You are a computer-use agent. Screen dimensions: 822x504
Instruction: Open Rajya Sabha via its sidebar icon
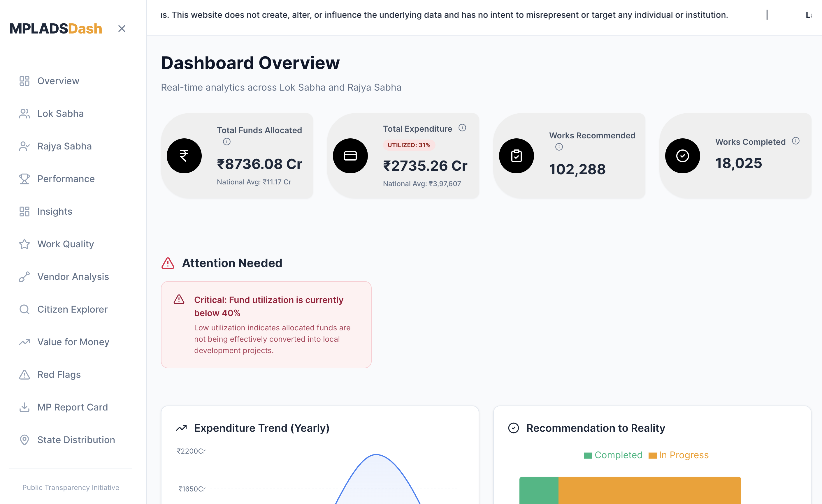pos(24,146)
